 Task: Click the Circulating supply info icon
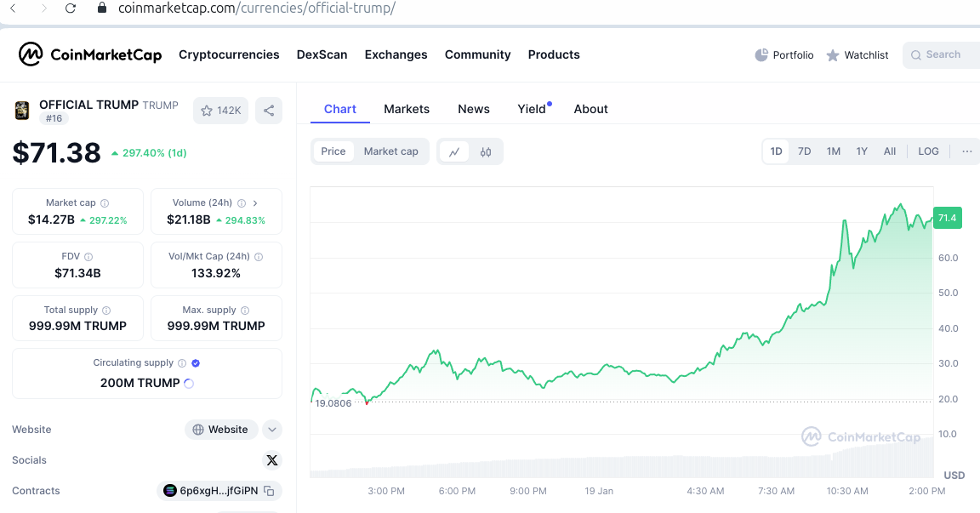(x=182, y=363)
